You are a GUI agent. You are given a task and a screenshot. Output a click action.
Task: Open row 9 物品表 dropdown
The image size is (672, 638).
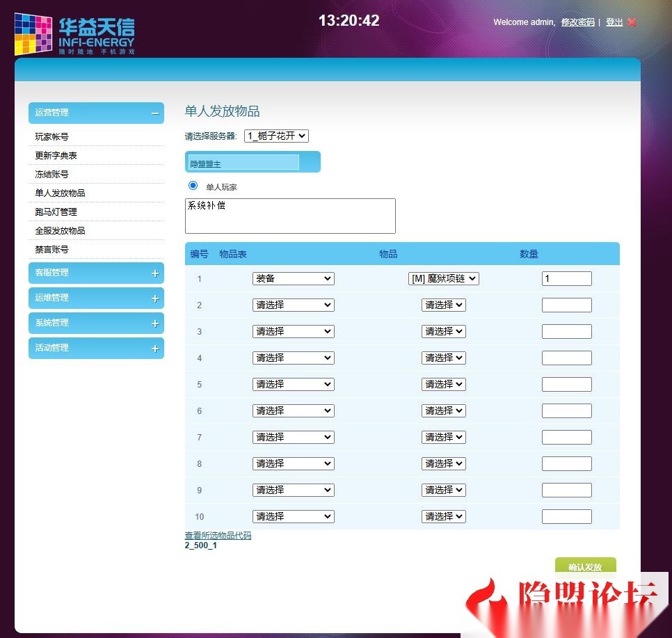(293, 490)
